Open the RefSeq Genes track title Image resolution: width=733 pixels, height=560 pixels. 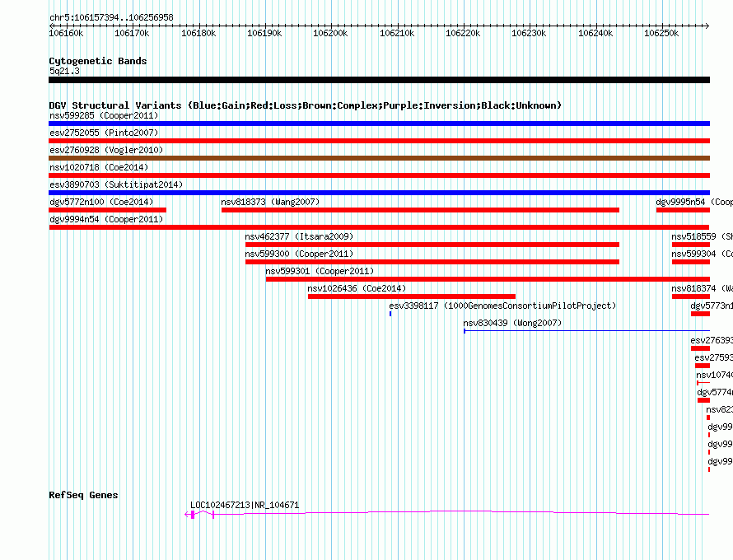(83, 495)
